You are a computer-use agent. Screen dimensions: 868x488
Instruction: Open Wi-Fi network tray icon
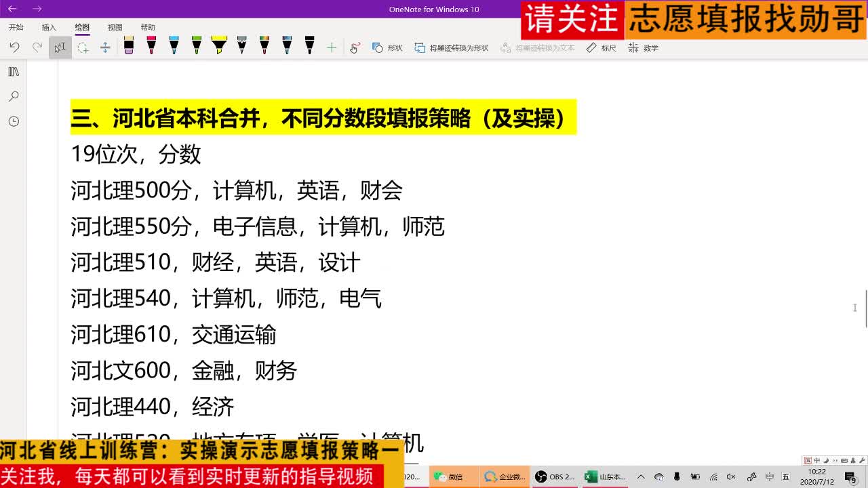pos(713,476)
